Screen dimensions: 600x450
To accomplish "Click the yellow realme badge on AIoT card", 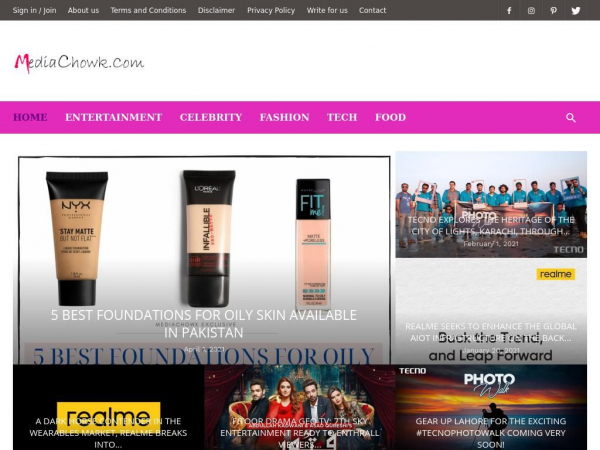I will pyautogui.click(x=556, y=274).
